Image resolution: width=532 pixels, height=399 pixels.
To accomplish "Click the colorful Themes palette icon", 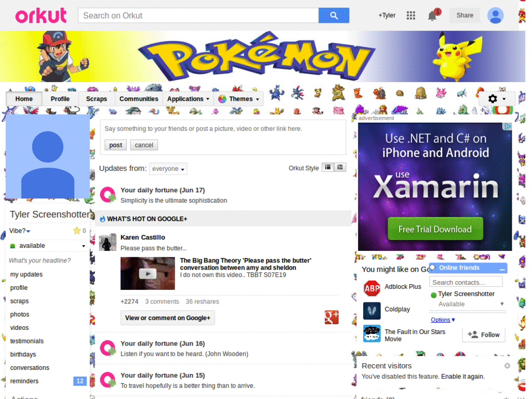I will 222,99.
